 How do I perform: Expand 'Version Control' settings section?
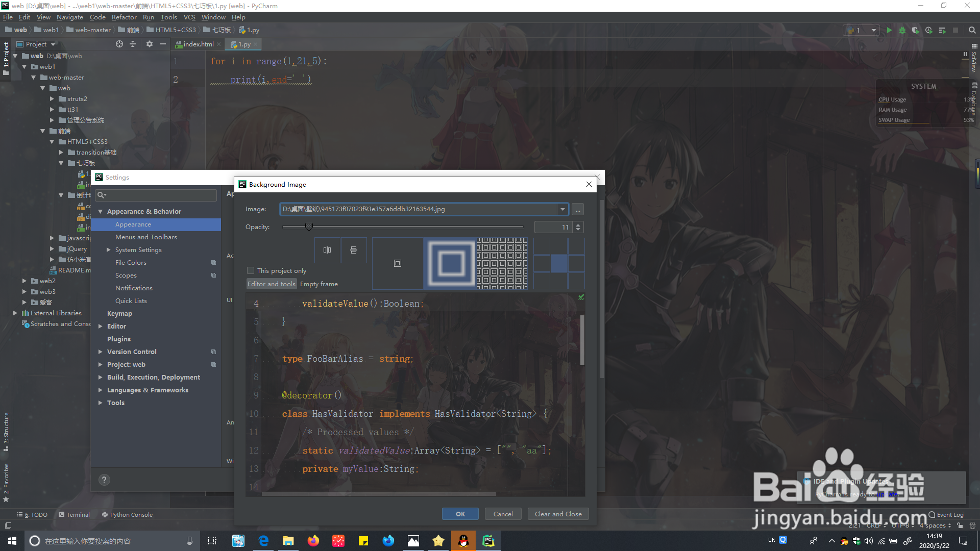(x=101, y=352)
